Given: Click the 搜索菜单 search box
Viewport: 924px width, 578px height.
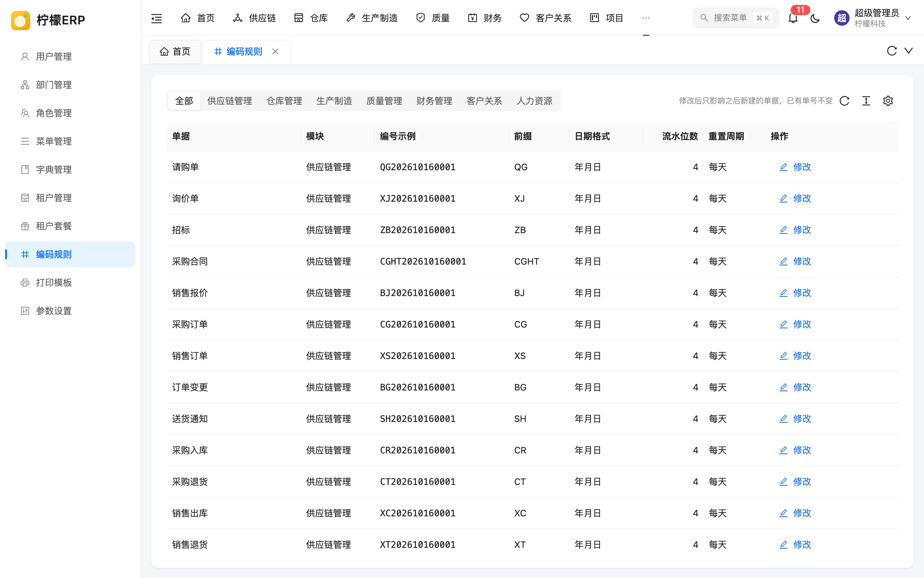Looking at the screenshot, I should [x=735, y=18].
